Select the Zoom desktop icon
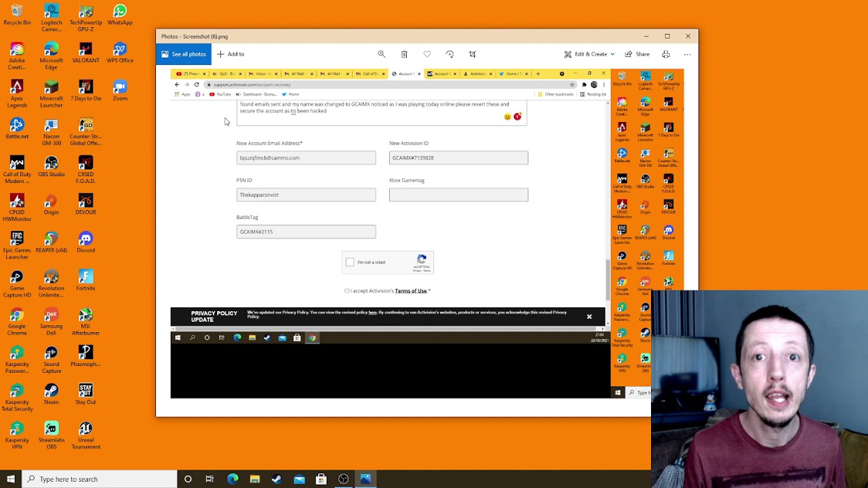Image resolution: width=868 pixels, height=488 pixels. [120, 91]
